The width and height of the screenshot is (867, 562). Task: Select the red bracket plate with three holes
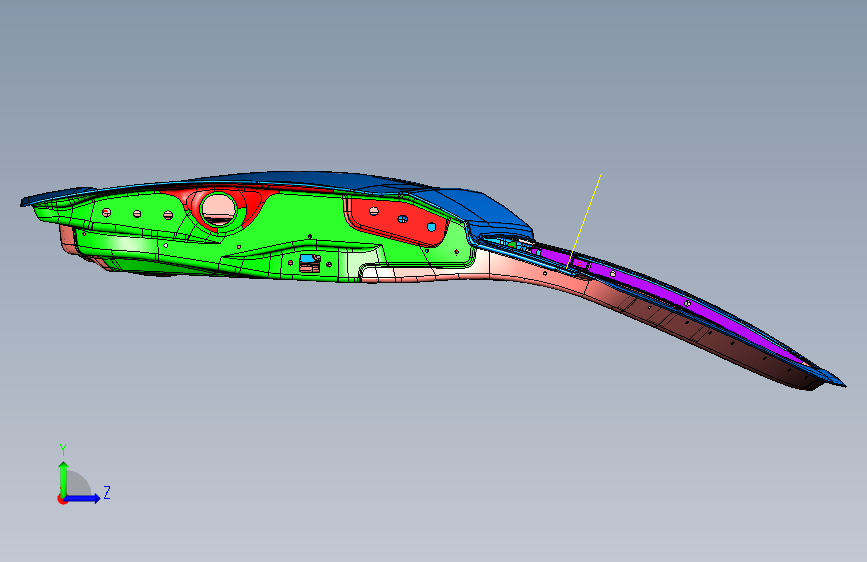[x=396, y=221]
